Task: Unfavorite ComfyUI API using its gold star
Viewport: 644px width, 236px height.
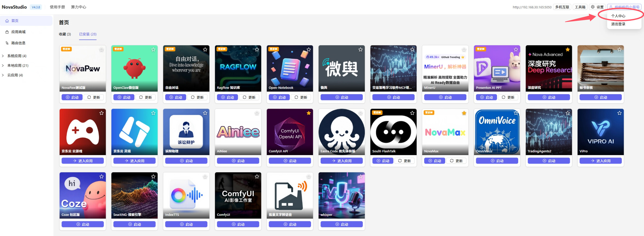Action: point(309,113)
